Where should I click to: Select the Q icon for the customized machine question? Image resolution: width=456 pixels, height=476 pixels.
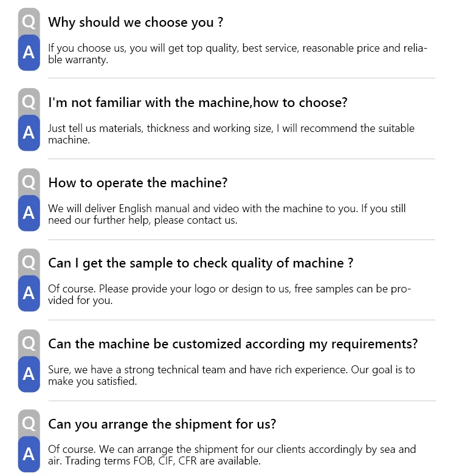29,343
